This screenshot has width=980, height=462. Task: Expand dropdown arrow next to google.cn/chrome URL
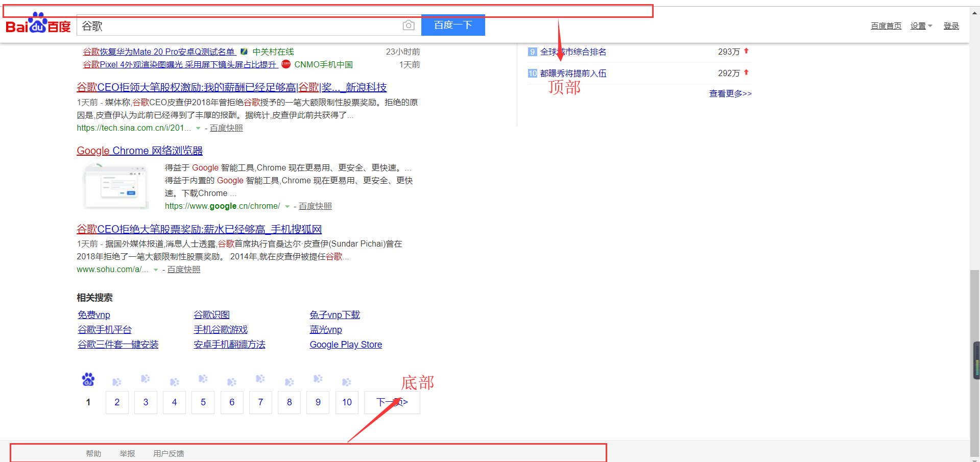pyautogui.click(x=287, y=206)
